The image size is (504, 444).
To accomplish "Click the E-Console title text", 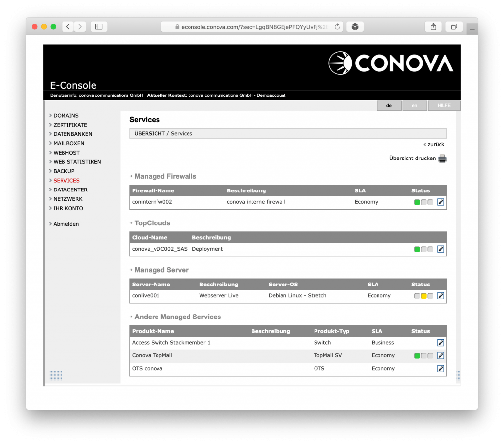I will point(73,85).
